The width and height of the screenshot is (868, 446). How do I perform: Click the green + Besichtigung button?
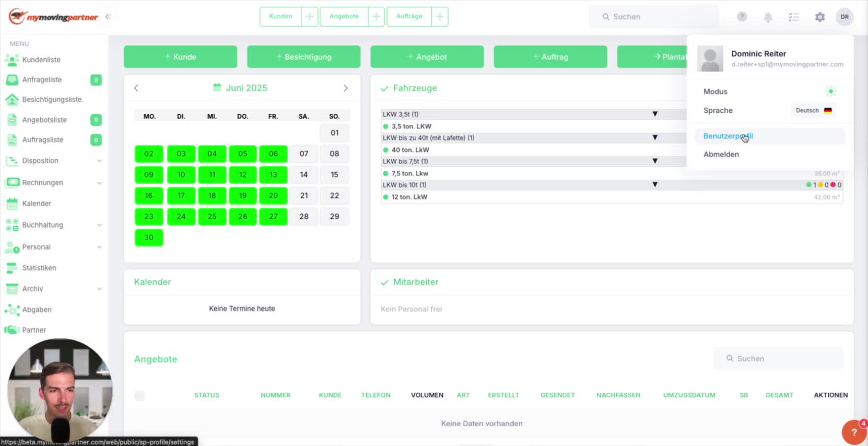click(303, 57)
